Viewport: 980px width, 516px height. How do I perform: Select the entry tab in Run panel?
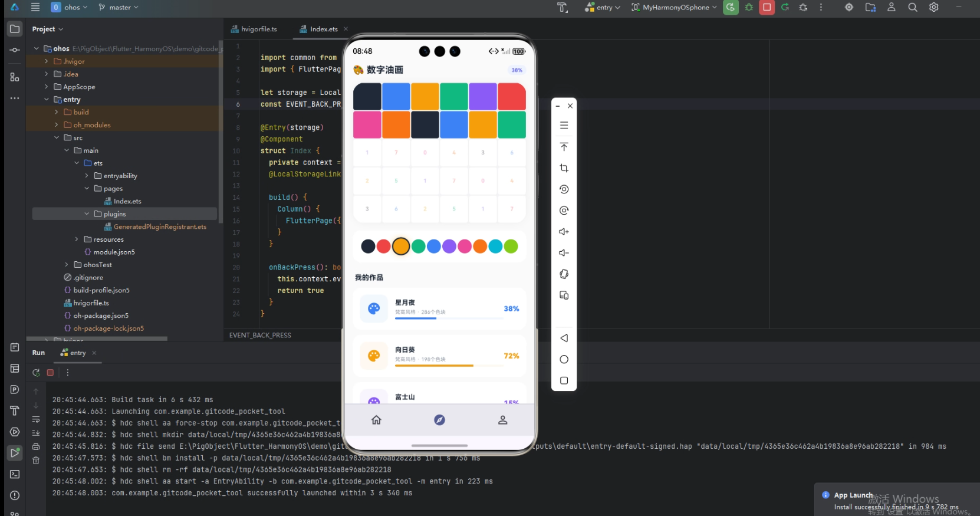(x=73, y=353)
